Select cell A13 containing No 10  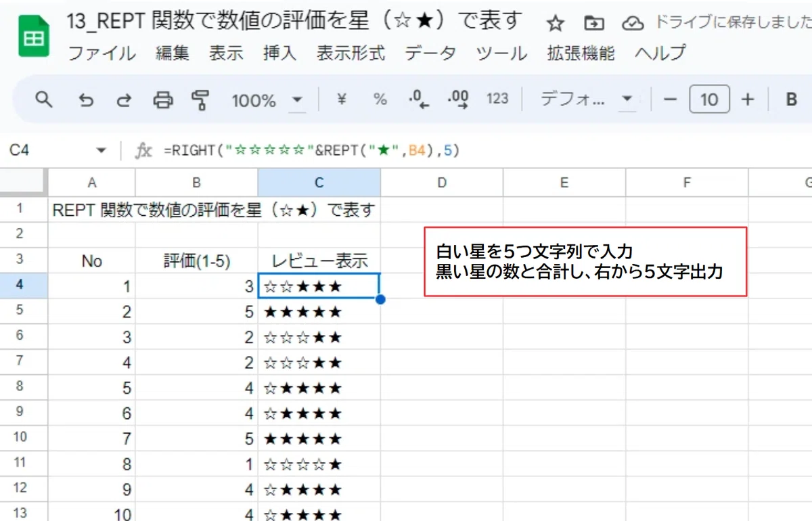click(92, 513)
